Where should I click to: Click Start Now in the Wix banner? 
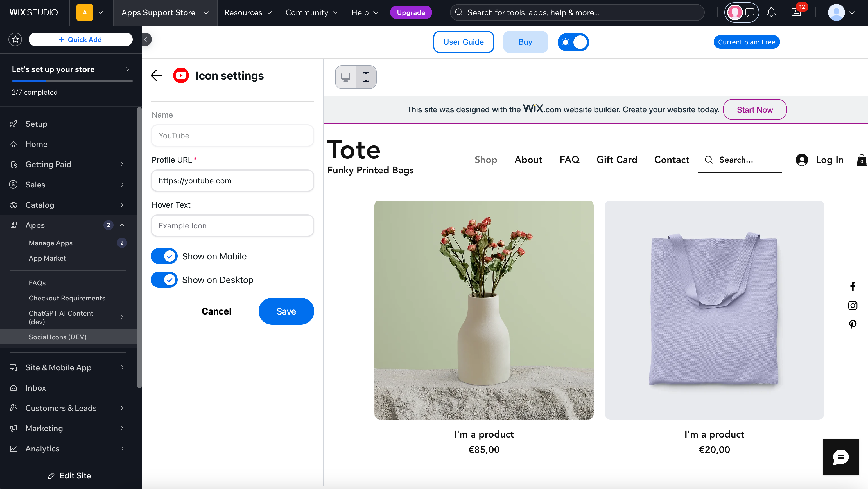click(755, 110)
